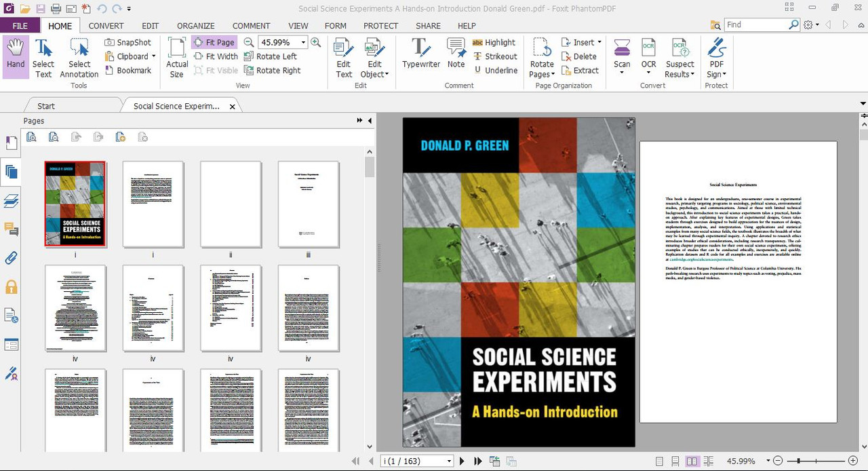Apply Underline markup tool

click(495, 71)
